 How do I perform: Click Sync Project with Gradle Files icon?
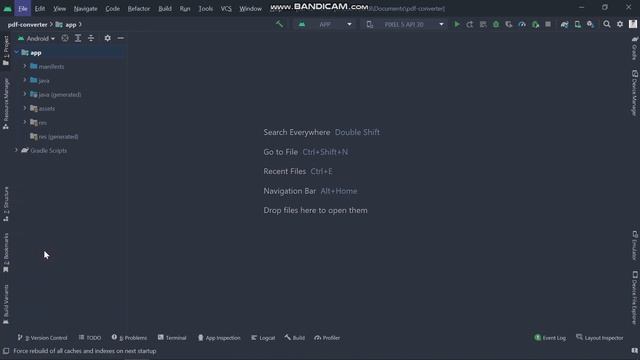[564, 24]
